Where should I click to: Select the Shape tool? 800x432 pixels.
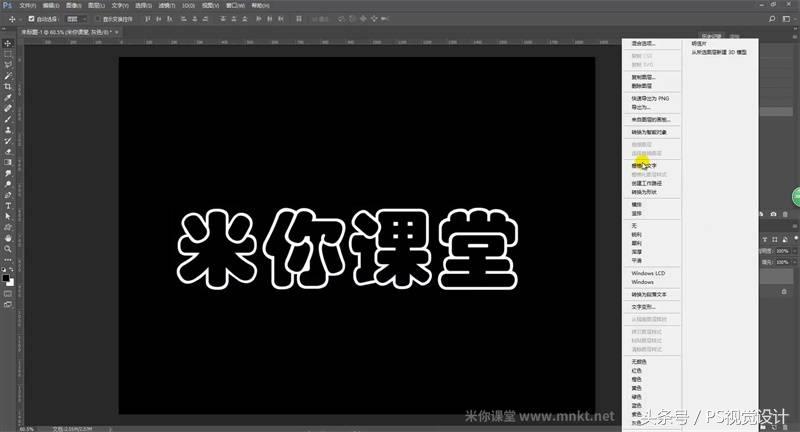click(x=8, y=227)
